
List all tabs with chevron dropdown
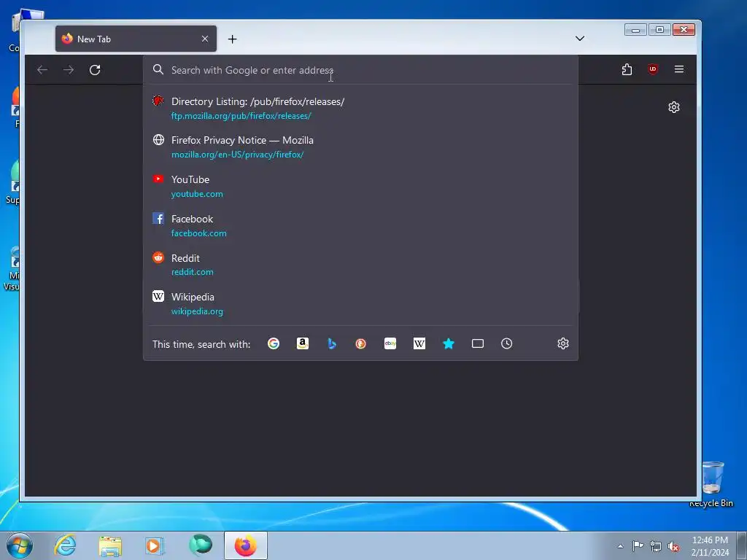pos(580,39)
